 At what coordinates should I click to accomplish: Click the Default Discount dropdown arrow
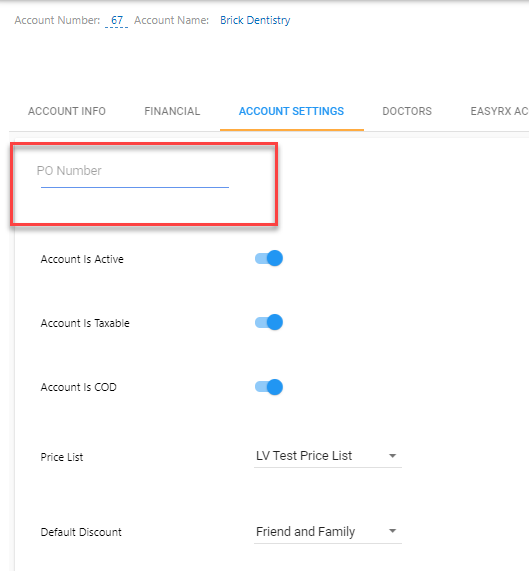[392, 531]
